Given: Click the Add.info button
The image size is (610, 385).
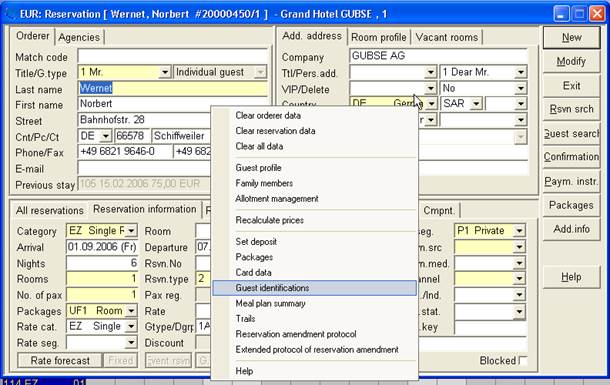Looking at the screenshot, I should [571, 229].
